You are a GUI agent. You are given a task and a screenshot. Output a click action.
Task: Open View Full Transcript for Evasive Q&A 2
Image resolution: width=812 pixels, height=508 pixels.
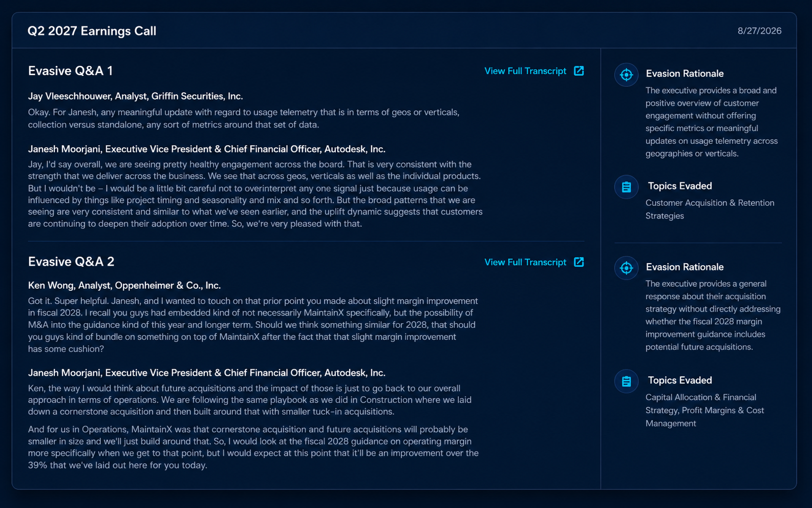point(525,262)
